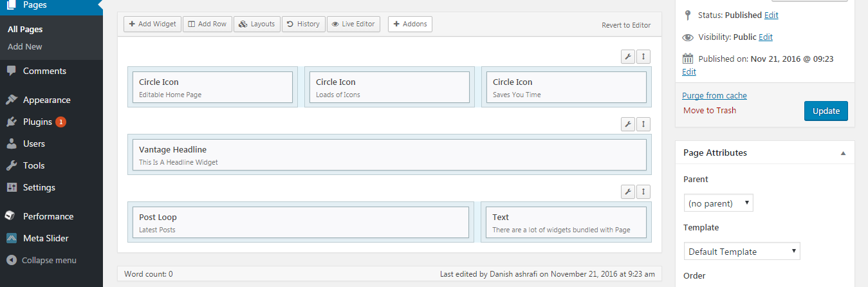Select Add New under Pages
Viewport: 868px width, 287px height.
(25, 46)
